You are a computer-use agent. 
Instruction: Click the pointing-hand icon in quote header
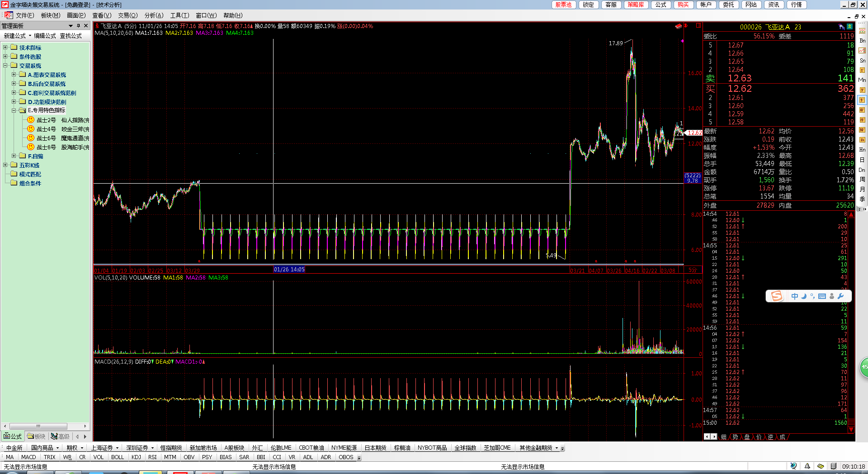pyautogui.click(x=841, y=27)
